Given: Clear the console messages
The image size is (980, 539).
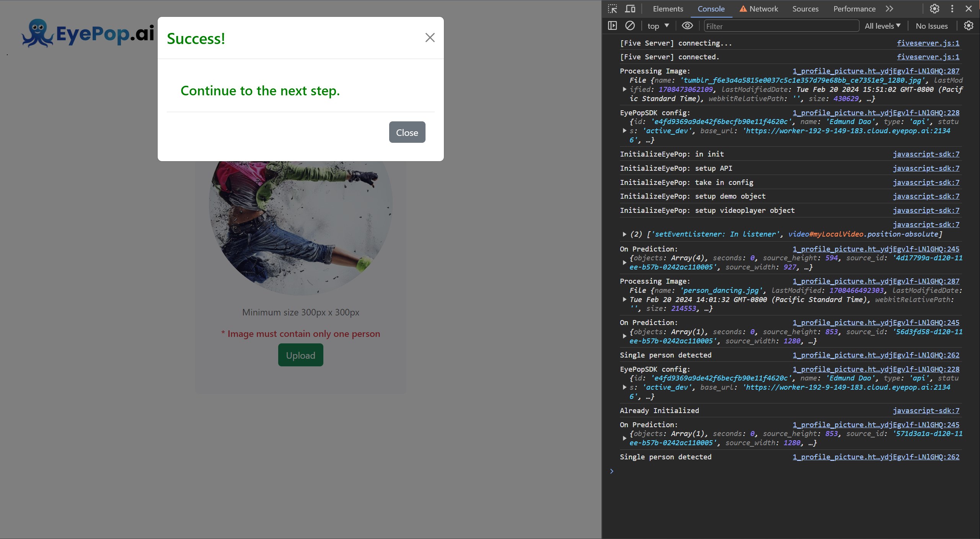Looking at the screenshot, I should click(x=630, y=26).
